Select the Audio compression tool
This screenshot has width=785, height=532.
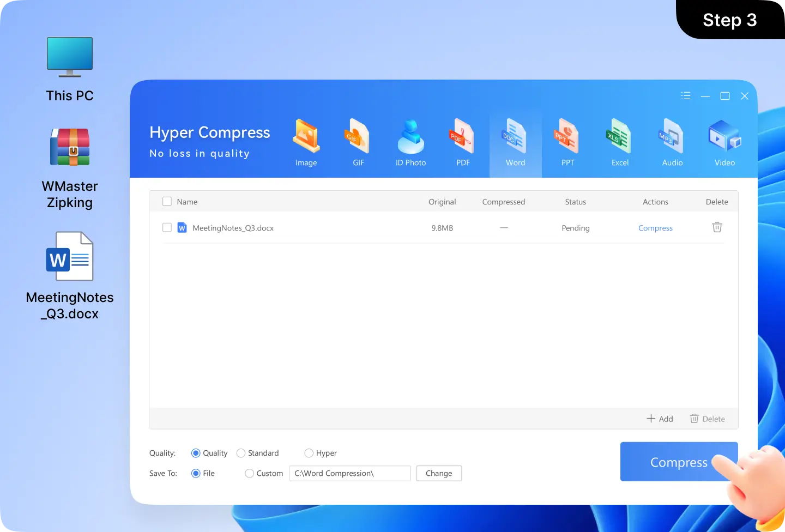coord(672,143)
